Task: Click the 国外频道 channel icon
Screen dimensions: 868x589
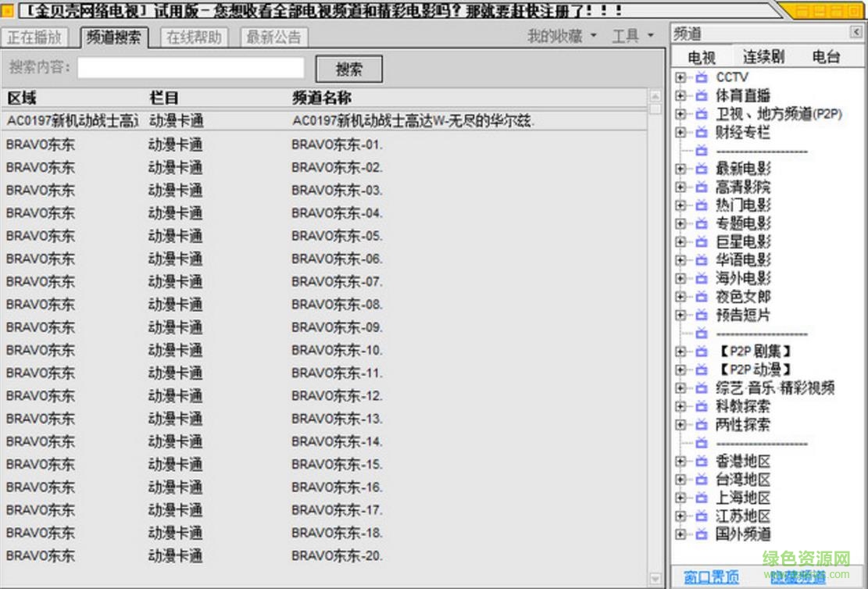Action: pos(701,535)
